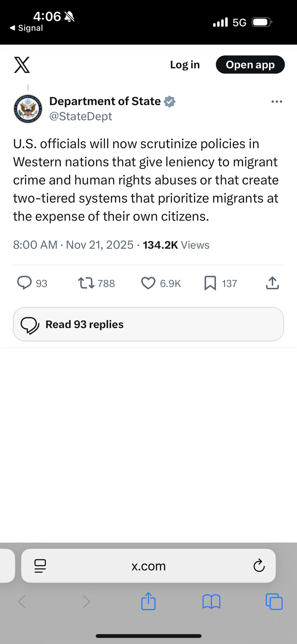Like the tweet with the heart icon
297x644 pixels.
point(148,283)
